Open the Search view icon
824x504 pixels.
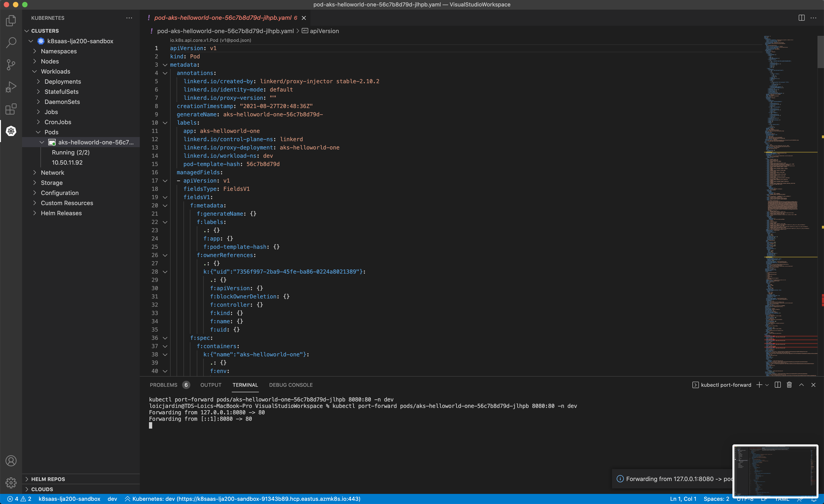point(11,43)
